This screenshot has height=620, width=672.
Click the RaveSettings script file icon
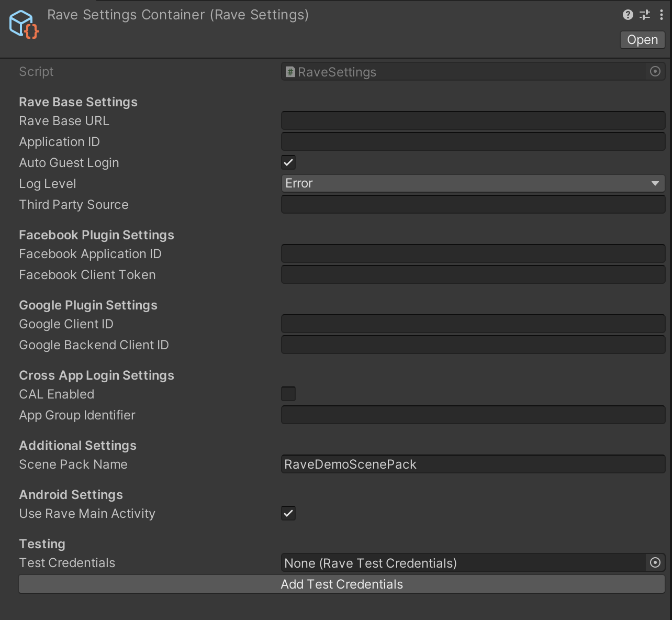coord(290,72)
